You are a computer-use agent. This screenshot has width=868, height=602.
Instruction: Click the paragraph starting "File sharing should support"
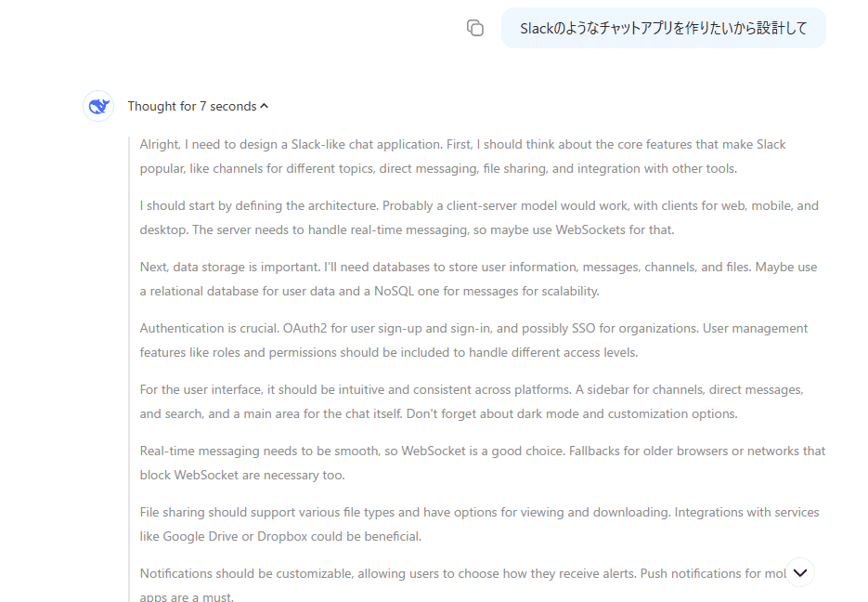point(464,524)
